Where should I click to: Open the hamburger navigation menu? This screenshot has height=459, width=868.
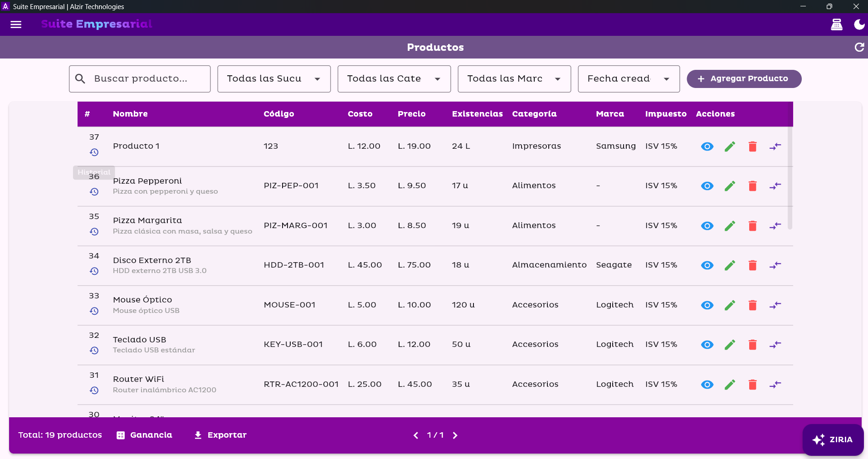(x=16, y=24)
